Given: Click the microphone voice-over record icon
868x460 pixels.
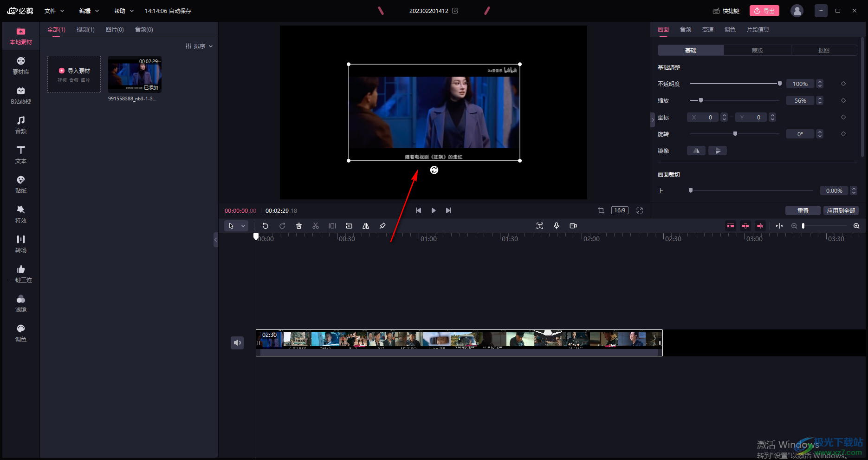Looking at the screenshot, I should point(557,226).
